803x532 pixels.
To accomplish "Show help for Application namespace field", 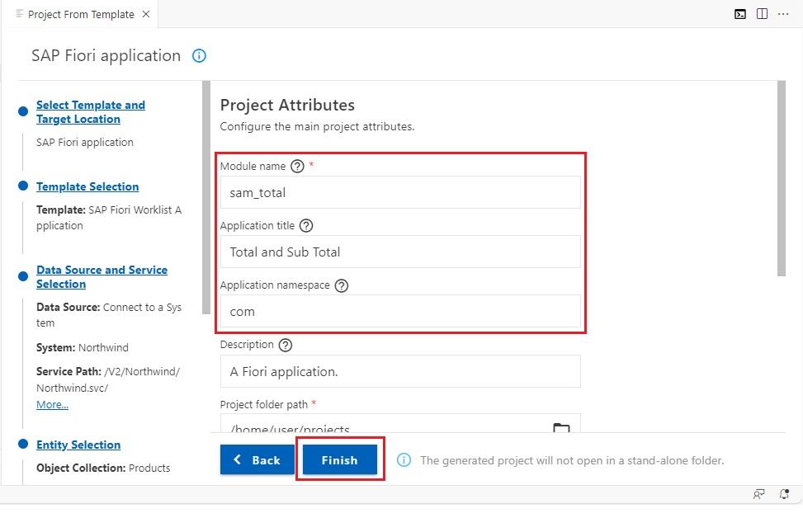I will 342,285.
